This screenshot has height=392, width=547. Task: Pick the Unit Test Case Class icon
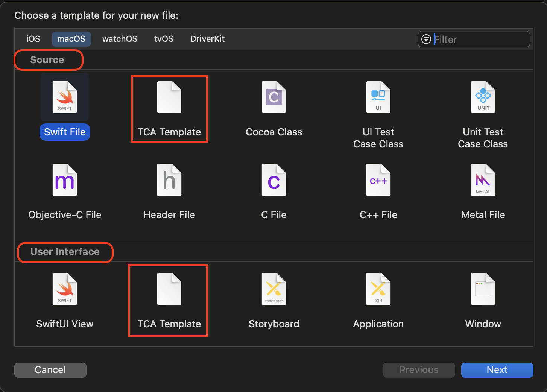pyautogui.click(x=483, y=97)
